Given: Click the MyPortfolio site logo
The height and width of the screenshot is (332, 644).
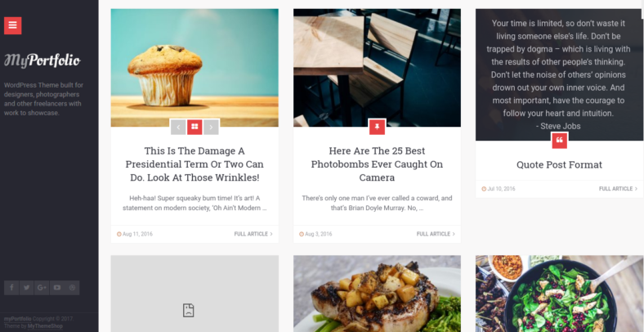Looking at the screenshot, I should coord(42,61).
